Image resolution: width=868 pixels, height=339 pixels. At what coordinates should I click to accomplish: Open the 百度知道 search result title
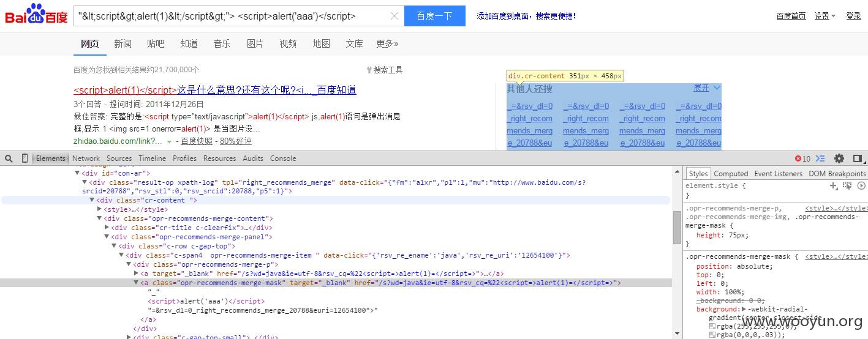pos(215,91)
